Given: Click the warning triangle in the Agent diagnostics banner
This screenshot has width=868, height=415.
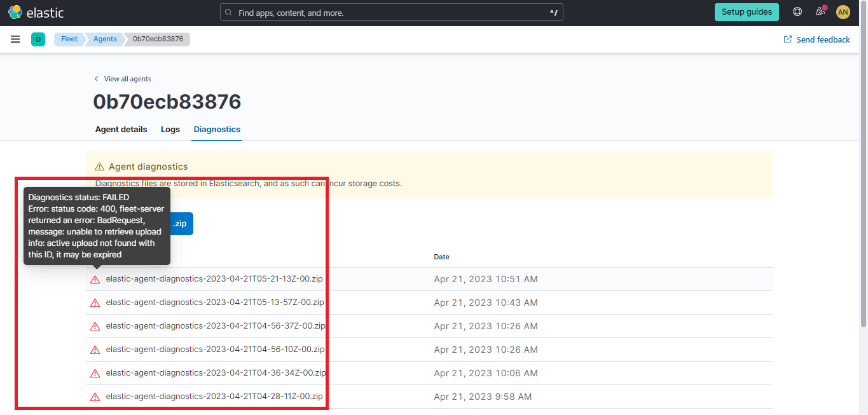Looking at the screenshot, I should pyautogui.click(x=99, y=166).
